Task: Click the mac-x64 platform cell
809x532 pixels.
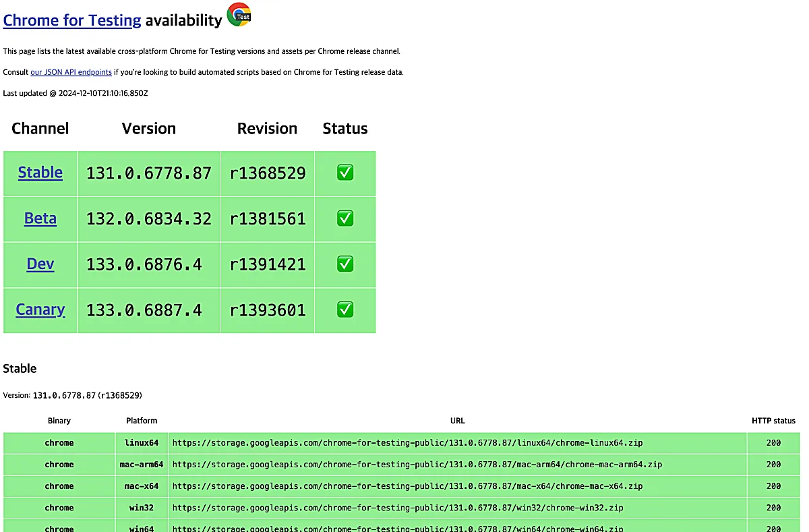Action: tap(142, 486)
